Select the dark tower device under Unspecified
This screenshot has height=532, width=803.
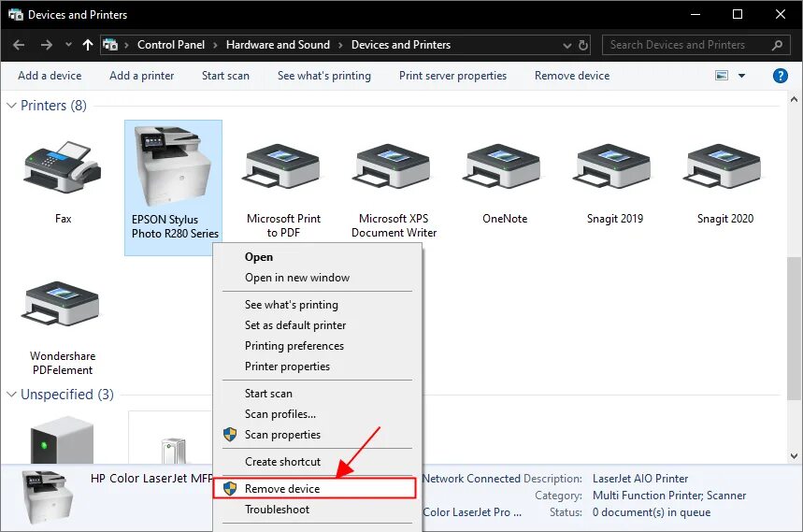click(62, 440)
